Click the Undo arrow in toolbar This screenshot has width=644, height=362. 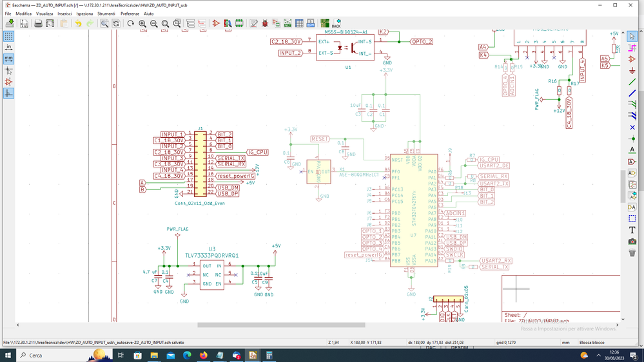click(78, 24)
